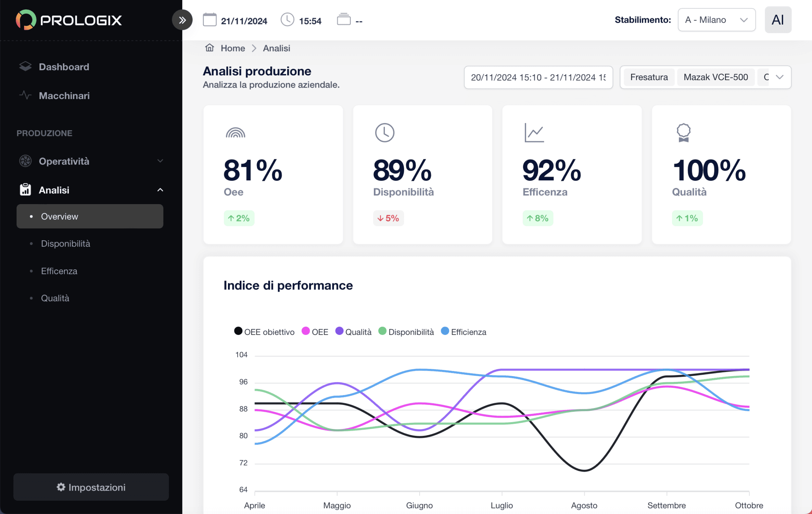Go to Home breadcrumb link
The height and width of the screenshot is (514, 812).
pyautogui.click(x=233, y=48)
